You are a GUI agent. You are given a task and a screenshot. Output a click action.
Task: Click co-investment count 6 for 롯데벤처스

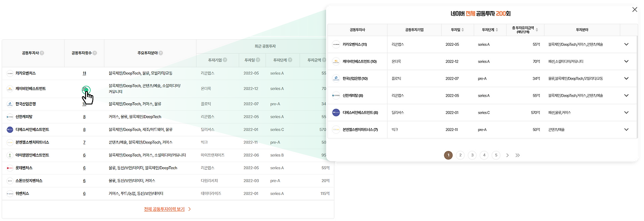pyautogui.click(x=85, y=168)
